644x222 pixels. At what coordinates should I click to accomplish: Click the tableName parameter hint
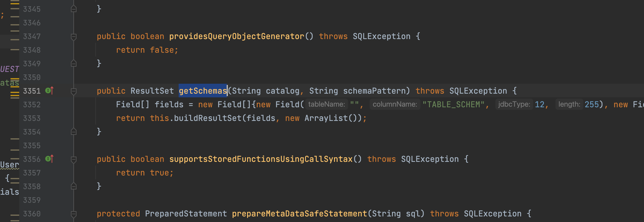point(326,104)
